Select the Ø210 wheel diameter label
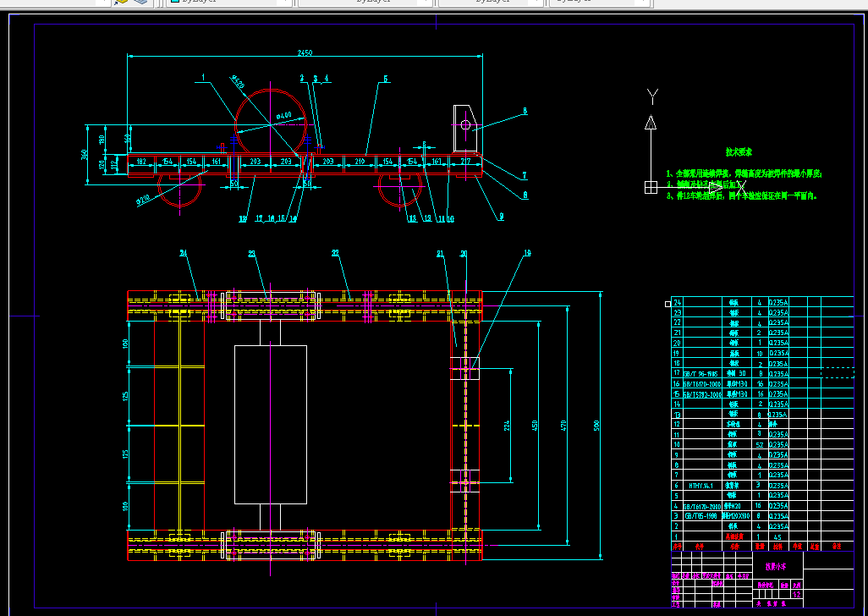Screen dimensions: 868x616 point(143,199)
